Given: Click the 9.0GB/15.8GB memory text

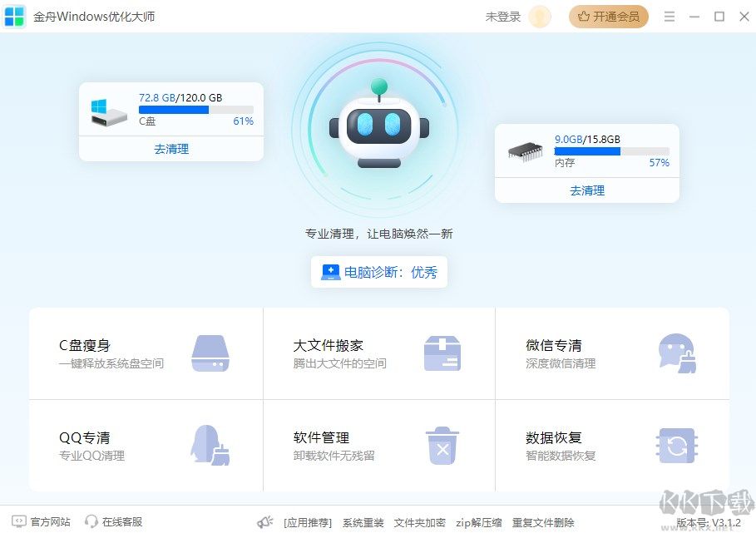Looking at the screenshot, I should pos(587,139).
